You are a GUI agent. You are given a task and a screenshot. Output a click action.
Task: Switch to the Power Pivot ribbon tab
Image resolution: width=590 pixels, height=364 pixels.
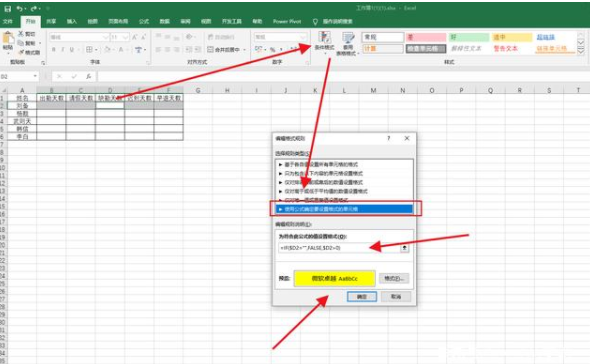[287, 21]
